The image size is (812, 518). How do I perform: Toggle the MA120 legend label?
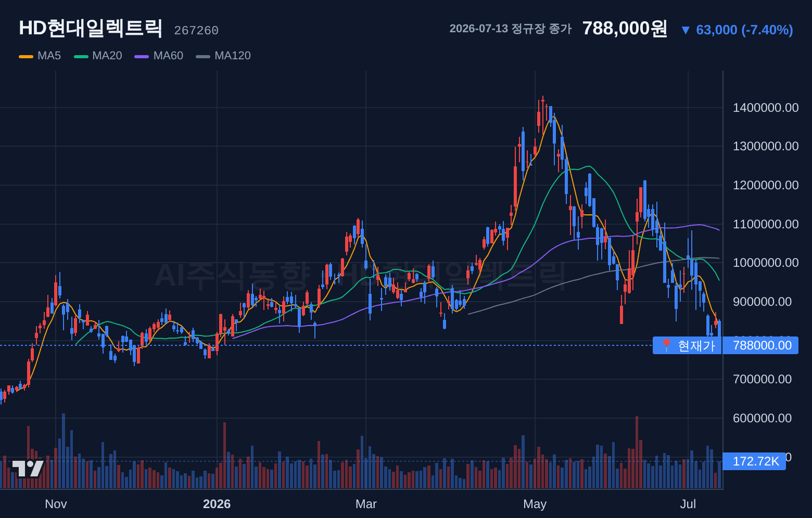pos(233,56)
